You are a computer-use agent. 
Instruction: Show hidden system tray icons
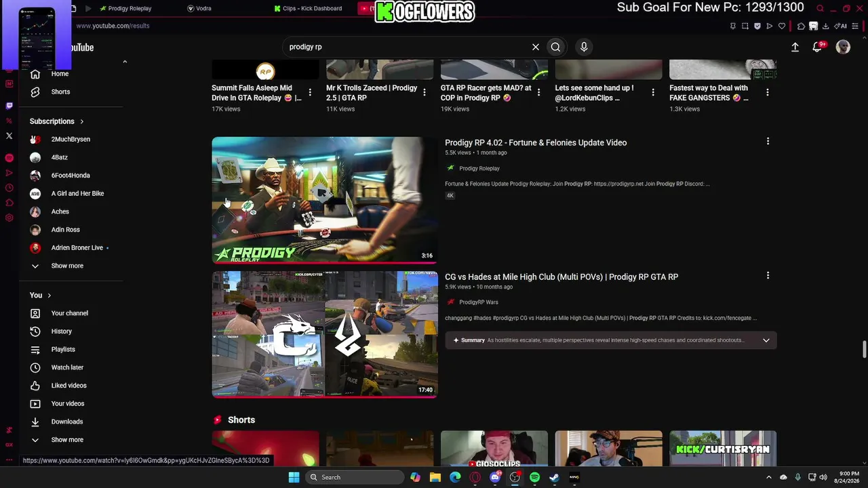(769, 477)
